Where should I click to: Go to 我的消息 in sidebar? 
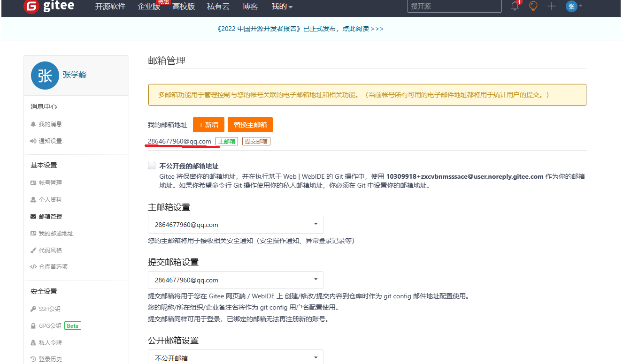pos(50,124)
